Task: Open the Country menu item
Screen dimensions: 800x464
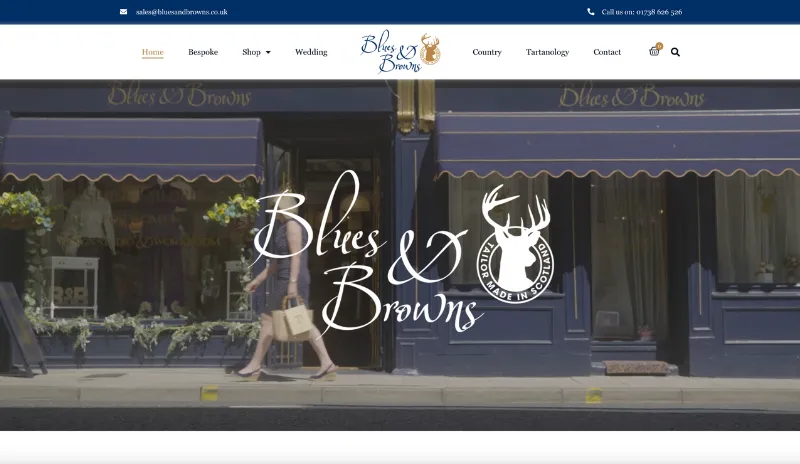Action: point(487,52)
